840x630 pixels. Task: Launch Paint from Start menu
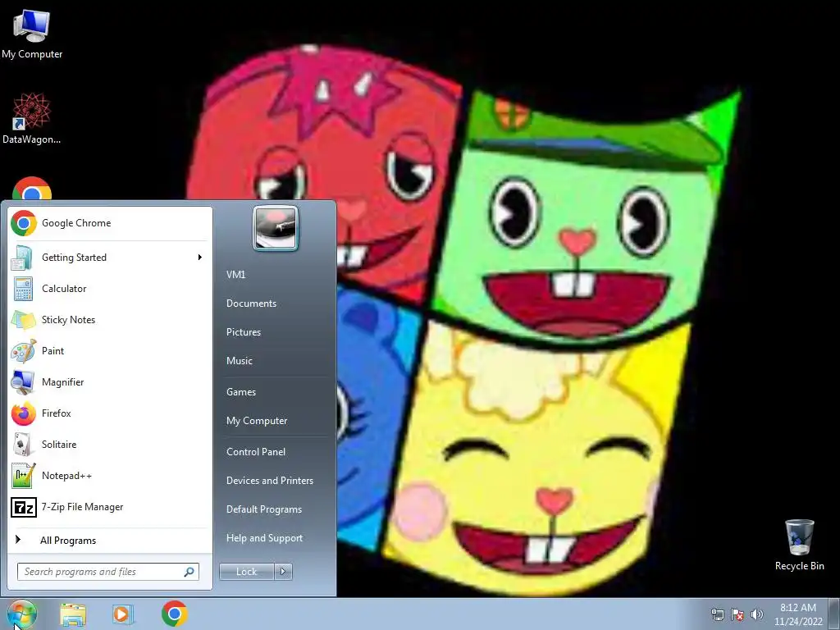click(x=109, y=351)
